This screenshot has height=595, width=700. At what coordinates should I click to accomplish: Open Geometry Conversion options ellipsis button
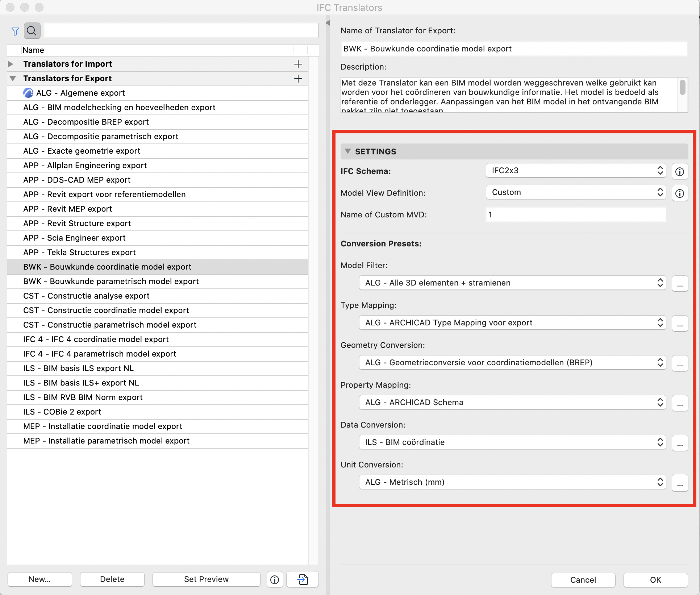pyautogui.click(x=680, y=363)
